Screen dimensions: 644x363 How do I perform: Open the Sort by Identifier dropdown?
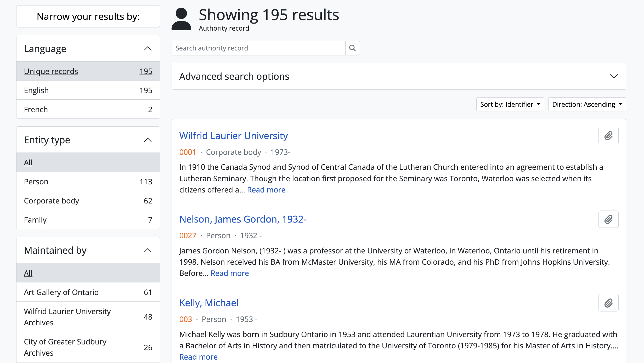[510, 104]
